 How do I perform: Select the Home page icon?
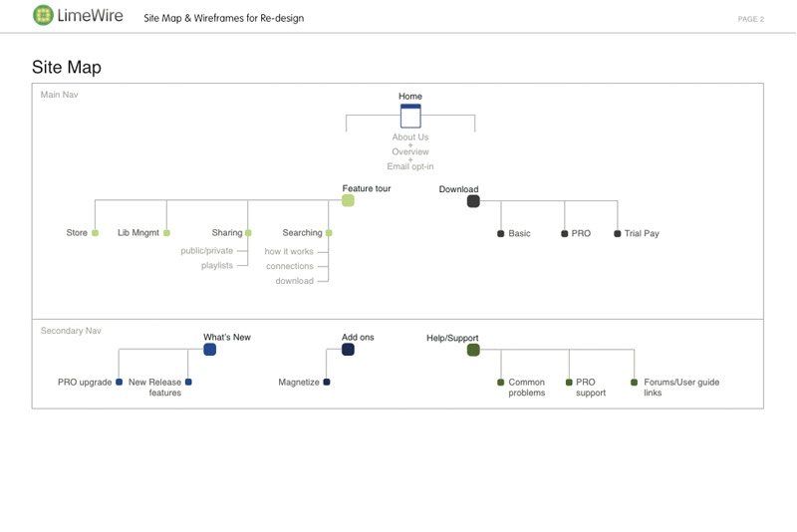coord(410,116)
